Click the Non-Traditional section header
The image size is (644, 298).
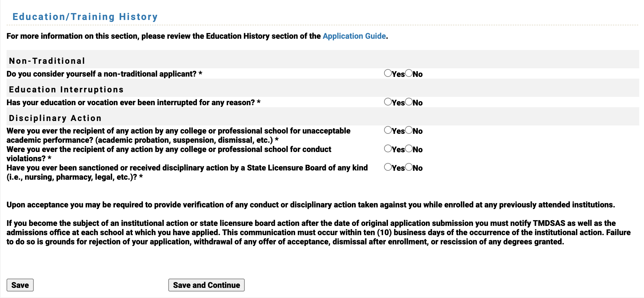(x=47, y=60)
